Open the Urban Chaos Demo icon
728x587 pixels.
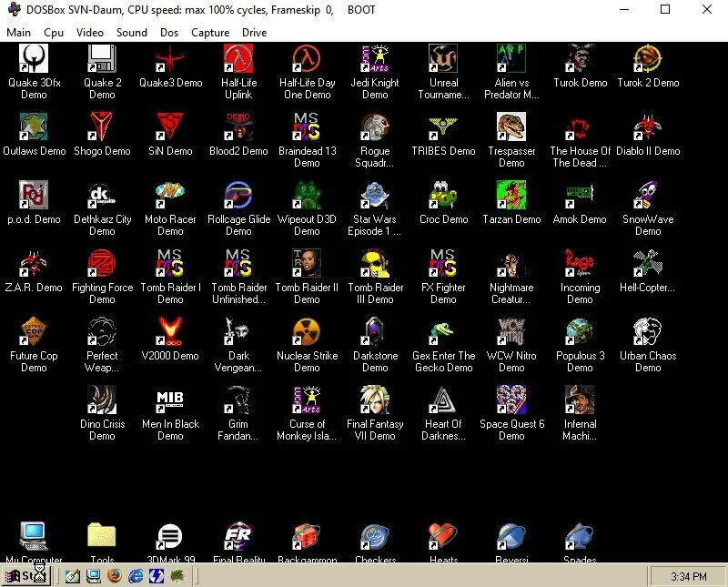point(648,331)
